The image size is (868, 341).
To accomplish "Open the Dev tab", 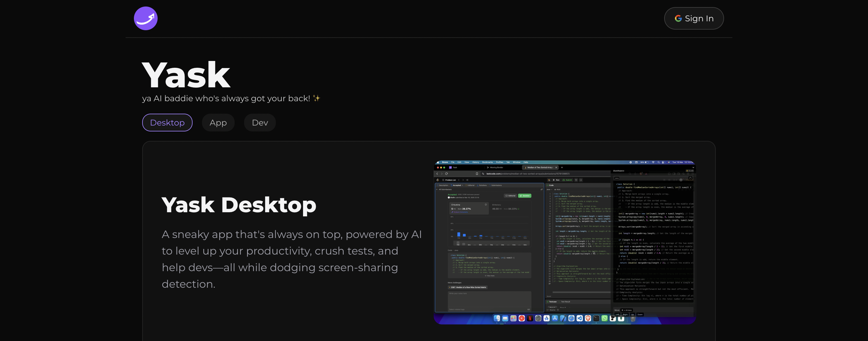I will click(x=260, y=123).
